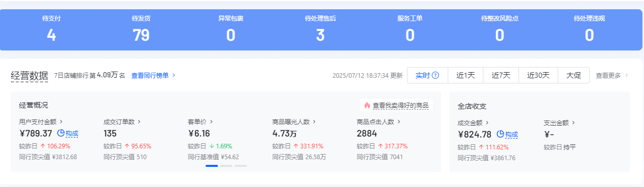Click 构成 link under 用户支付金额
The height and width of the screenshot is (187, 644).
[x=72, y=134]
